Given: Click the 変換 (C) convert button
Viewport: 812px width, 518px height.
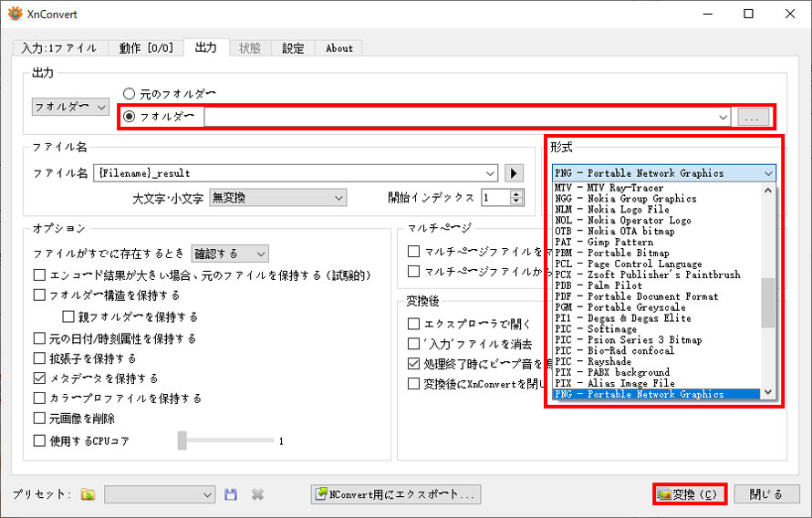Looking at the screenshot, I should click(x=690, y=494).
